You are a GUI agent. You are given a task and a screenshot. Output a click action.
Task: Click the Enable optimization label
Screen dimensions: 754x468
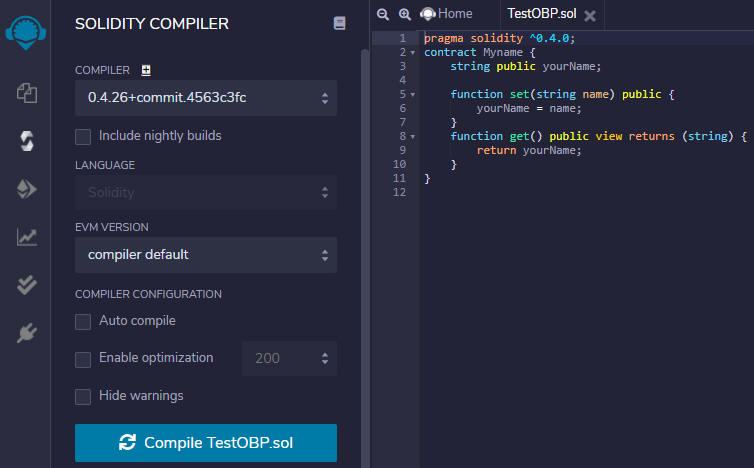click(x=156, y=358)
